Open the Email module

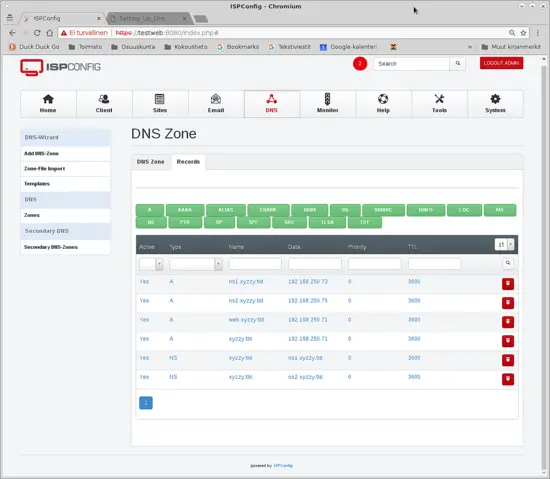[x=216, y=103]
